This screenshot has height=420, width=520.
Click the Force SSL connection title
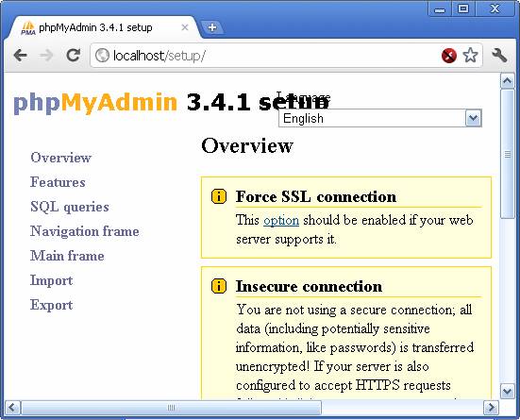pos(316,196)
